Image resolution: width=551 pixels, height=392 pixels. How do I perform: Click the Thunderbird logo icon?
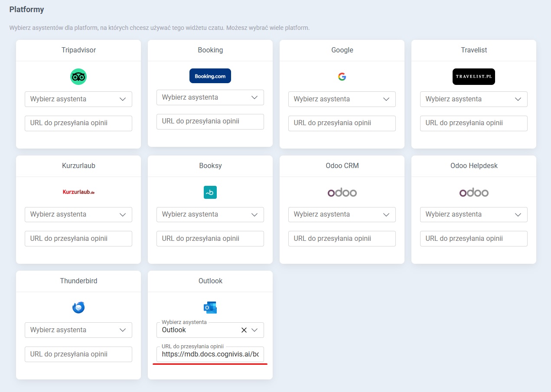tap(78, 308)
